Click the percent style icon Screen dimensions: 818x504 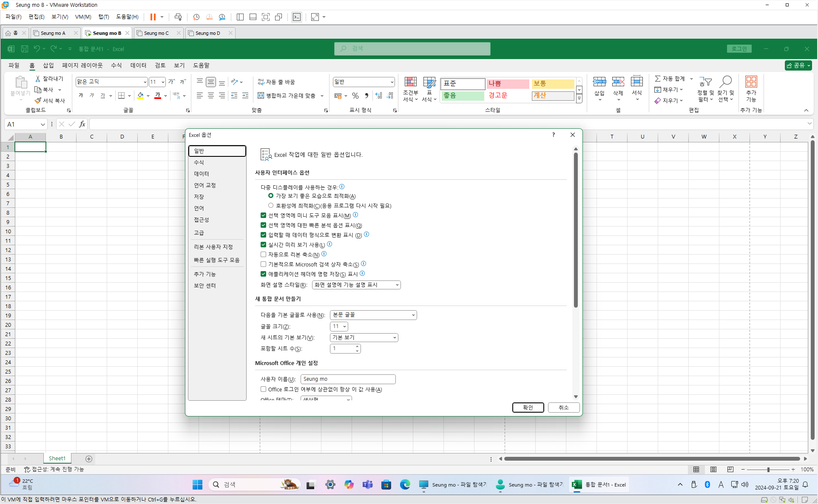355,96
